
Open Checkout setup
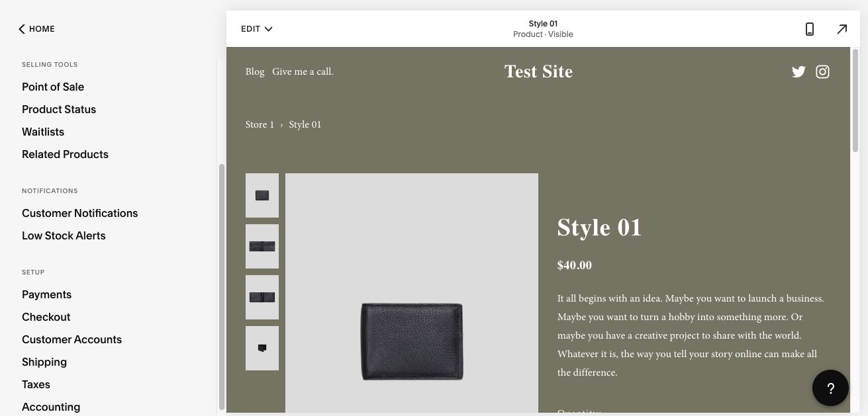tap(46, 317)
